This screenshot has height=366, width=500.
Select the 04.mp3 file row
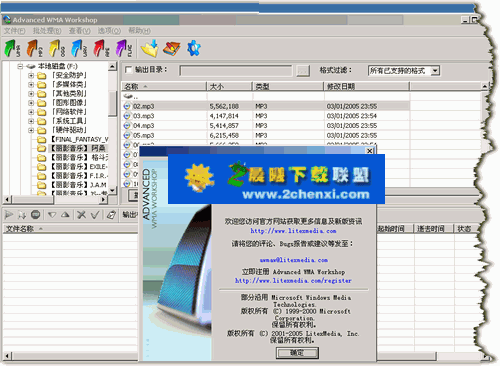coord(266,126)
